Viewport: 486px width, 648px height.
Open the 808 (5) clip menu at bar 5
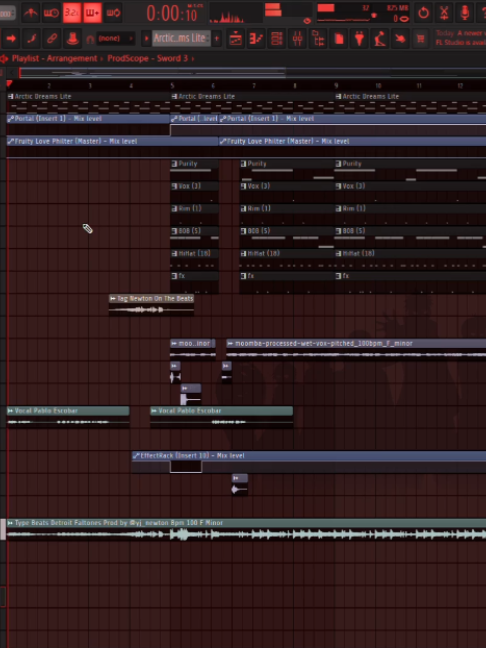(174, 231)
